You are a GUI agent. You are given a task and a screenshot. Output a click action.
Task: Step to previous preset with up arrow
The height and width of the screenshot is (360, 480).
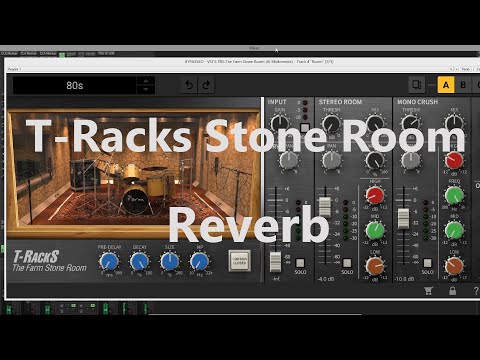point(146,81)
